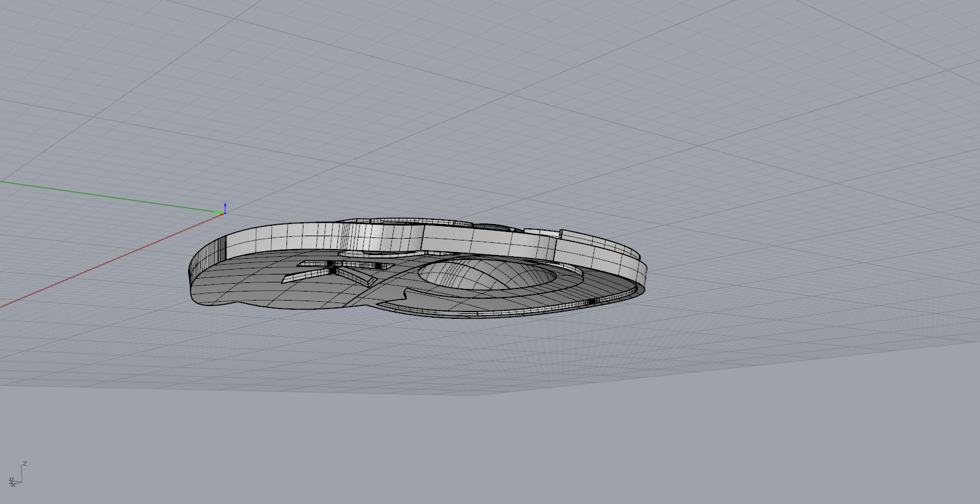
Task: Select the origin point where axes meet
Action: 224,213
